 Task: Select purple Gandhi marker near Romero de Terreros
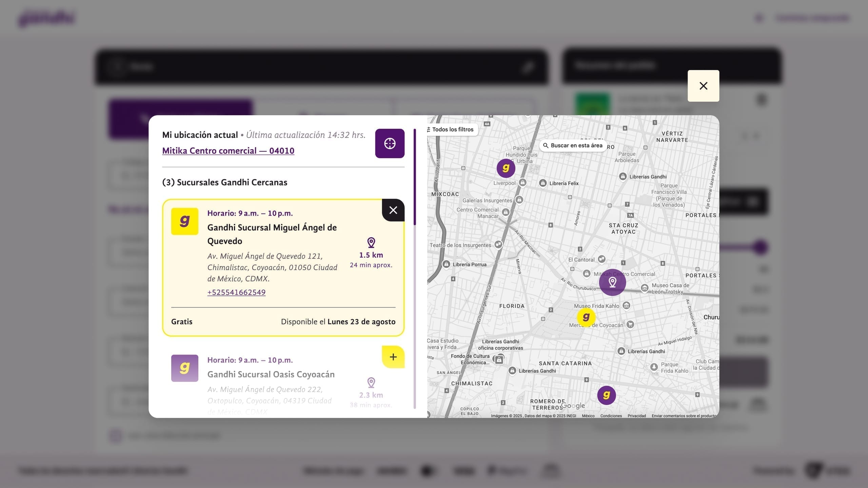[606, 395]
